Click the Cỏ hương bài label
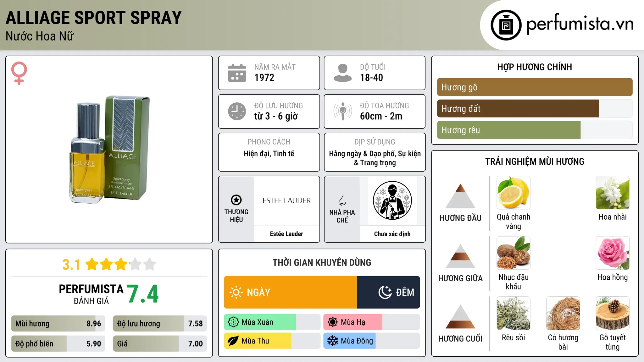644x362 pixels. (563, 342)
